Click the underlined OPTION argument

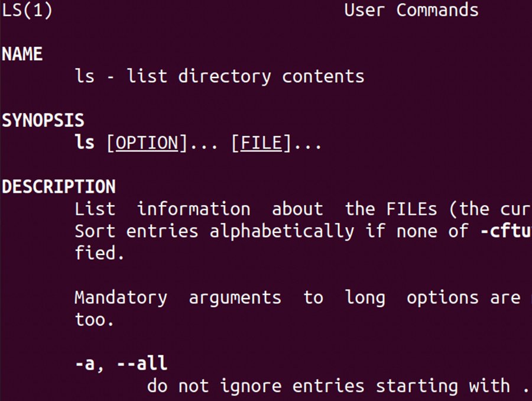(147, 143)
